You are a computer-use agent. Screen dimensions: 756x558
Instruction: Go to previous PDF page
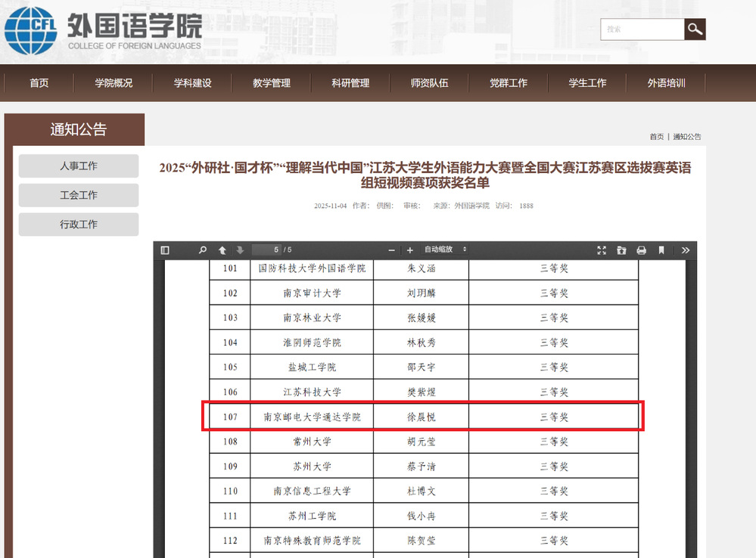222,250
